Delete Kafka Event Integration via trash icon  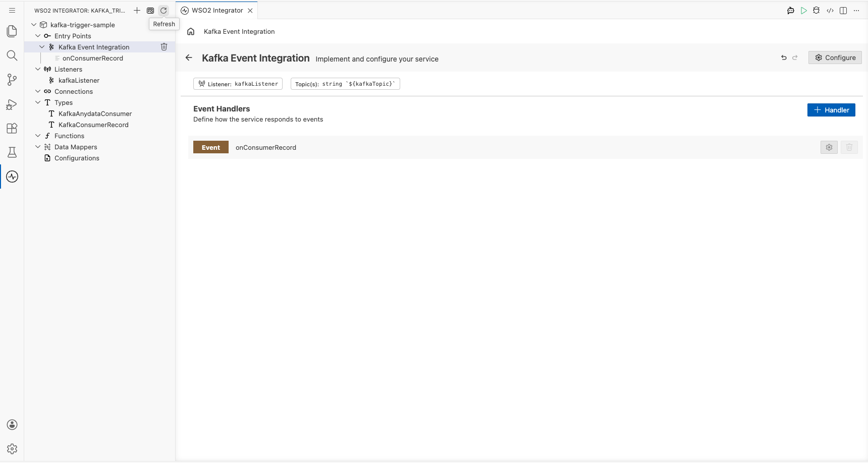164,47
